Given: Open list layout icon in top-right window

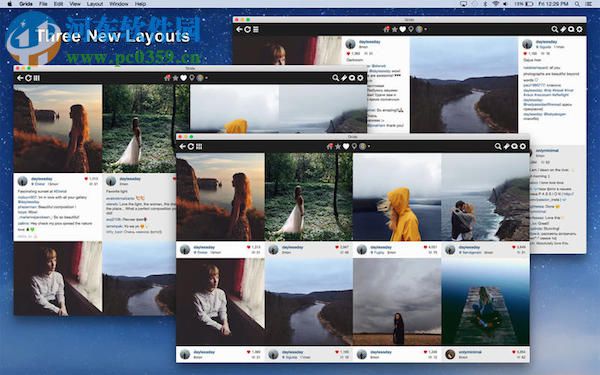Looking at the screenshot, I should point(256,29).
